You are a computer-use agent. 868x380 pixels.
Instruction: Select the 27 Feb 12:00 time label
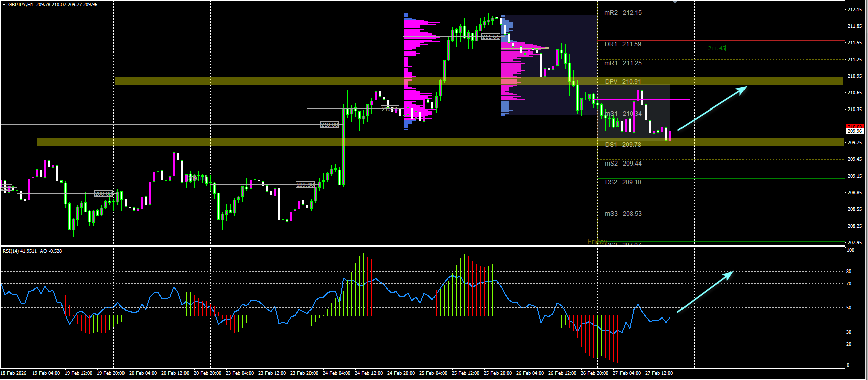click(x=659, y=373)
